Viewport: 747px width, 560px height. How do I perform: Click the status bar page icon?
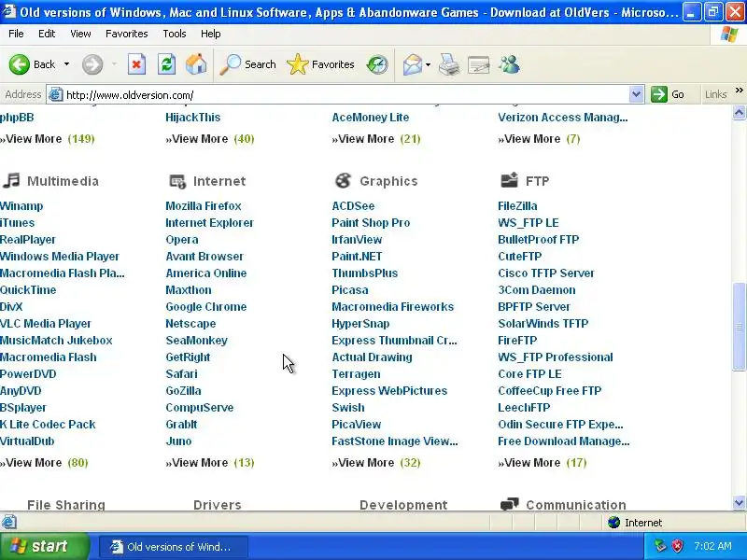(x=9, y=523)
